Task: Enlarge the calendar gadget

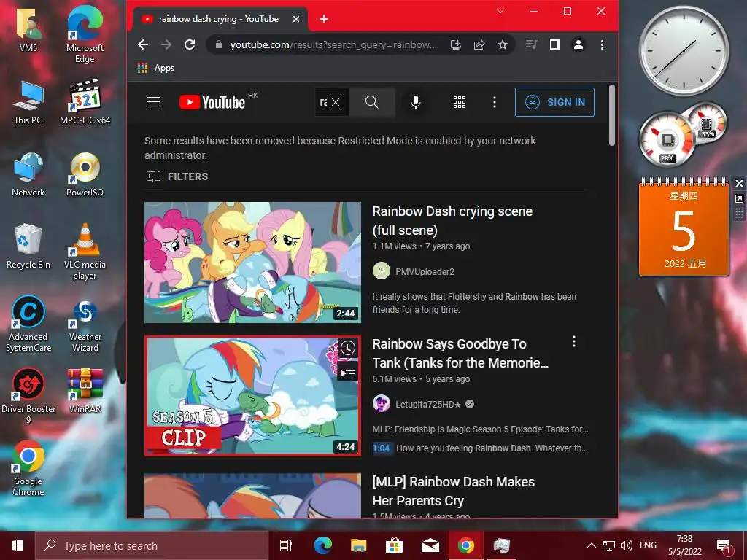Action: [739, 198]
